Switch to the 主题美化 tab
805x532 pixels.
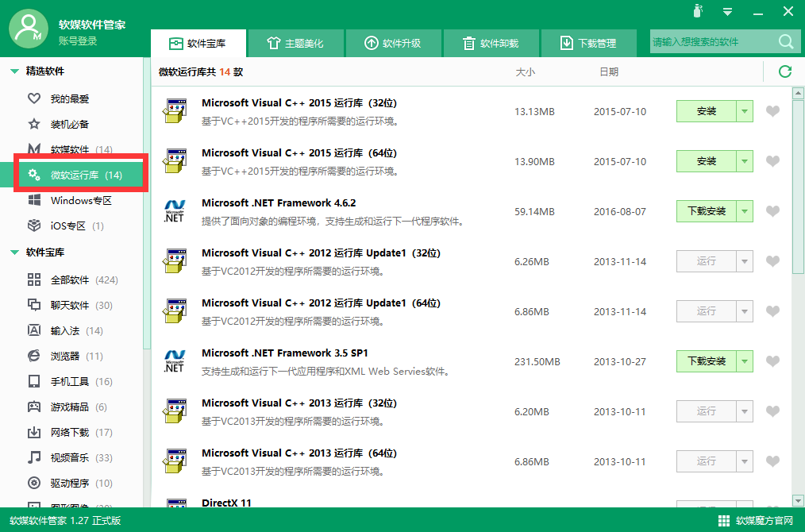[x=295, y=43]
